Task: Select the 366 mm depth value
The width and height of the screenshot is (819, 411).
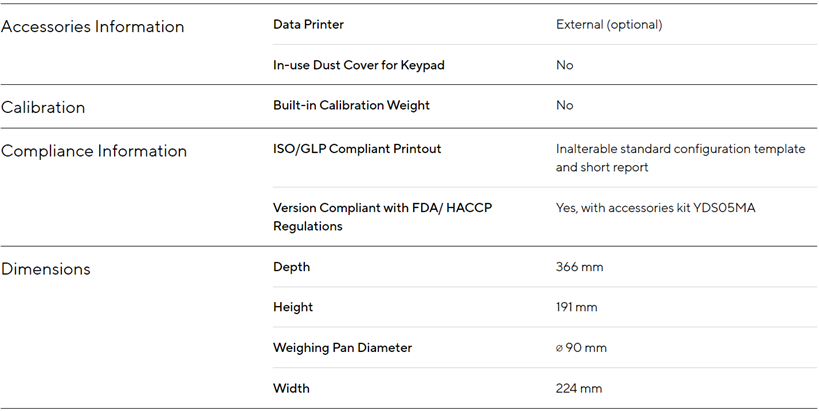Action: pos(580,267)
